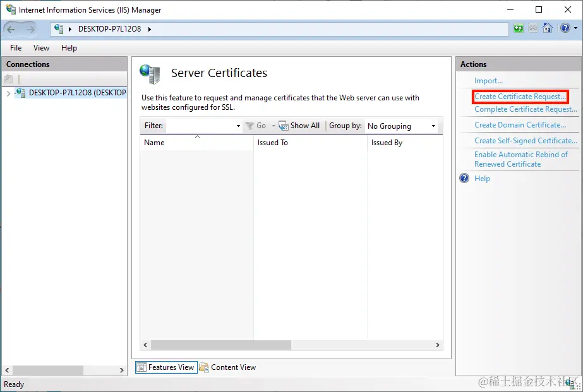Switch to Content View tab
Image resolution: width=583 pixels, height=392 pixels.
[228, 367]
